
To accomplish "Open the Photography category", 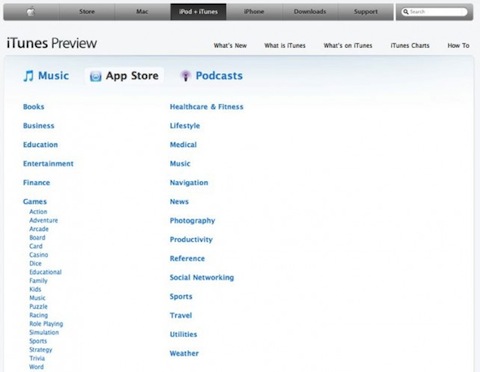I will [x=192, y=221].
